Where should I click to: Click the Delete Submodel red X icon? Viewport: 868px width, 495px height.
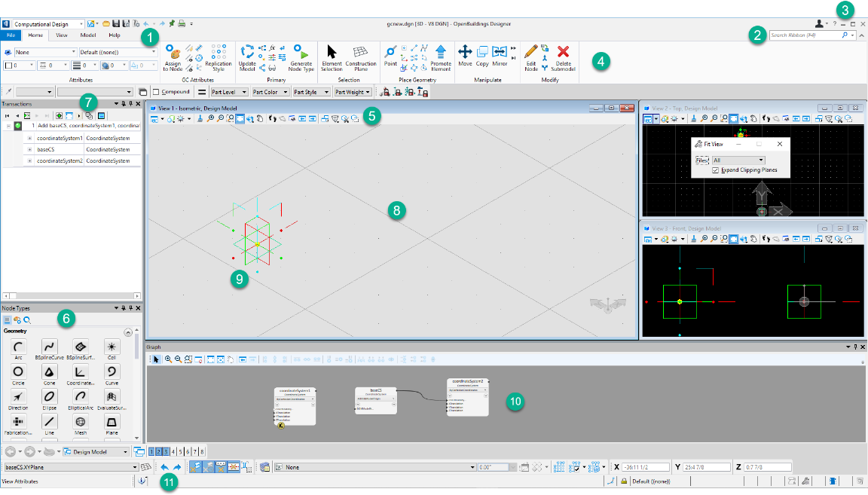[563, 53]
